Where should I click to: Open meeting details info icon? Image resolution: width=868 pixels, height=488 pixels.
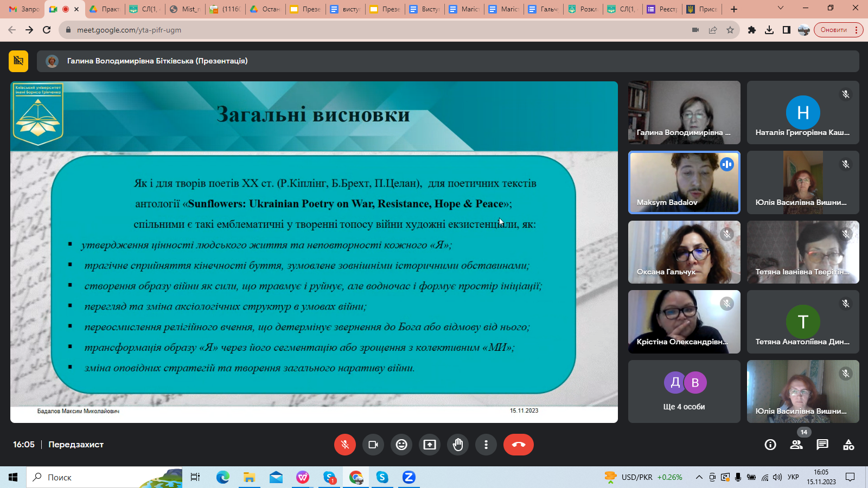770,445
